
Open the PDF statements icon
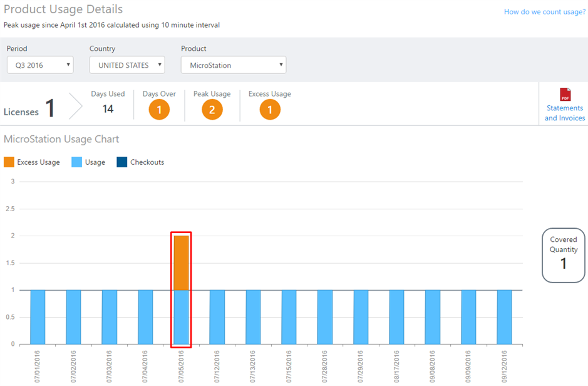tap(565, 94)
